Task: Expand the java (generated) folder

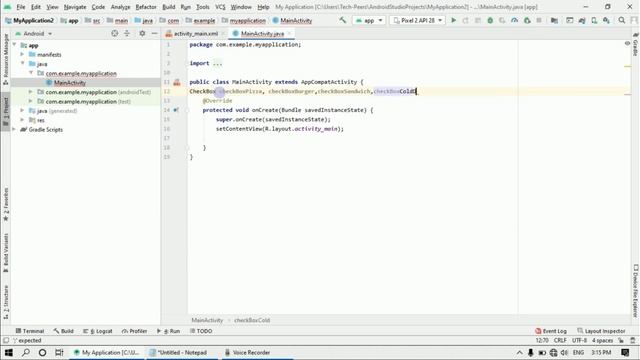Action: tap(22, 111)
